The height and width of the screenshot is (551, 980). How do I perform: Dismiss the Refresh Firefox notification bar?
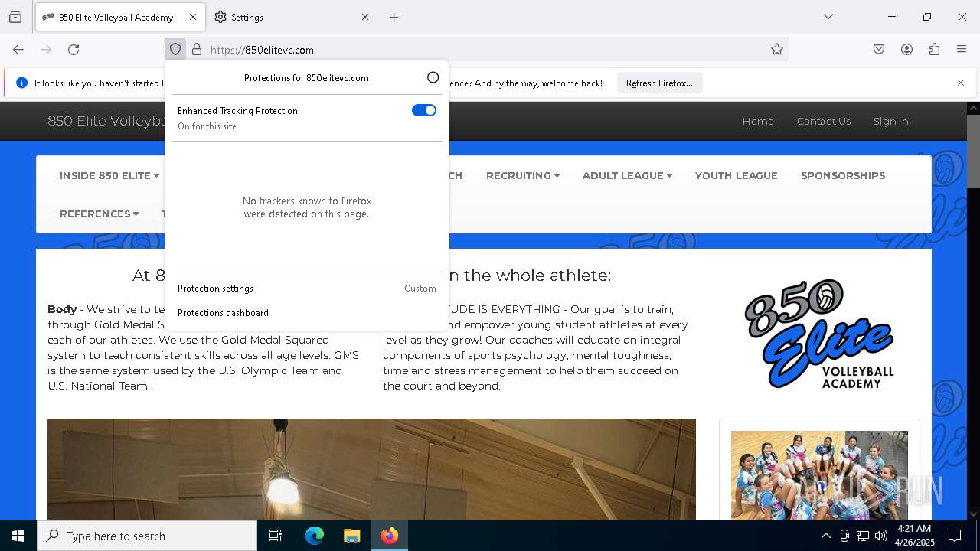[961, 83]
